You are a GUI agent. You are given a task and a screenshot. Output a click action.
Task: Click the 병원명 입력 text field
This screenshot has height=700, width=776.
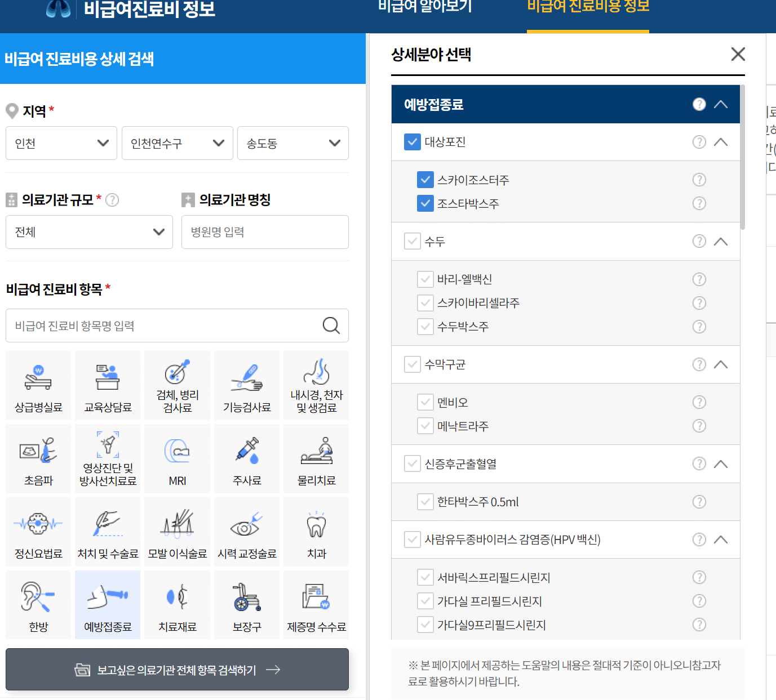(x=265, y=231)
